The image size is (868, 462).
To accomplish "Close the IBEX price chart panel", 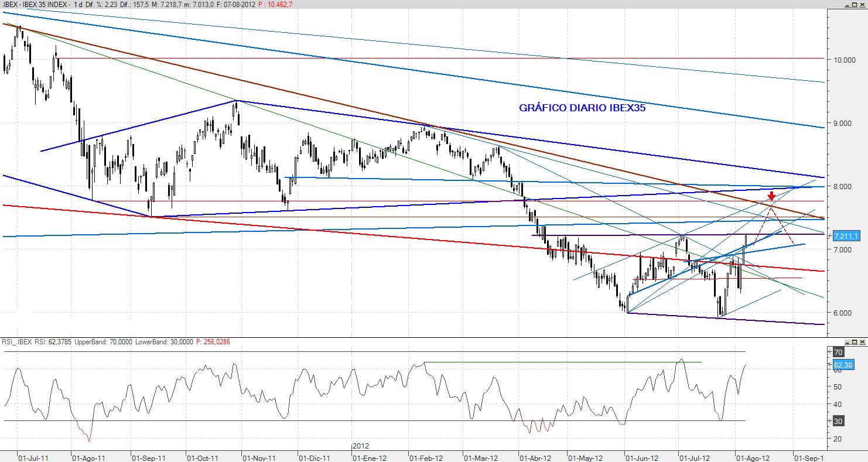I will (862, 4).
